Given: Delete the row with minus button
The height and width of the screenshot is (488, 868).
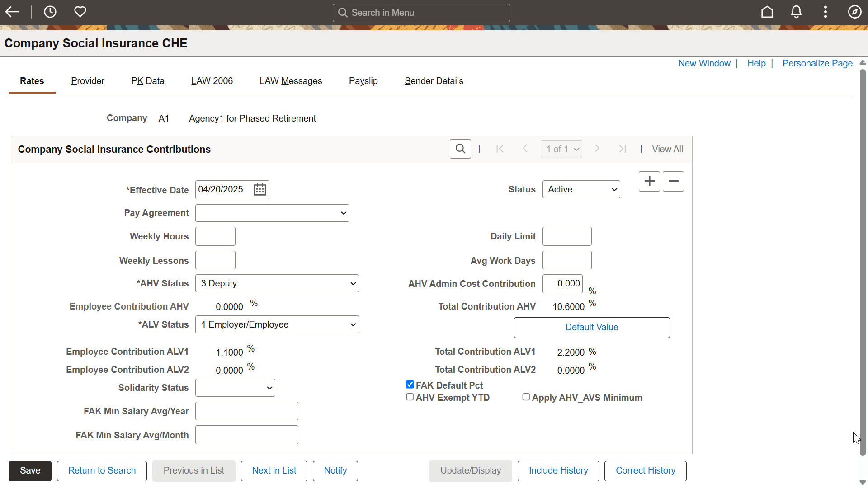Looking at the screenshot, I should tap(673, 182).
